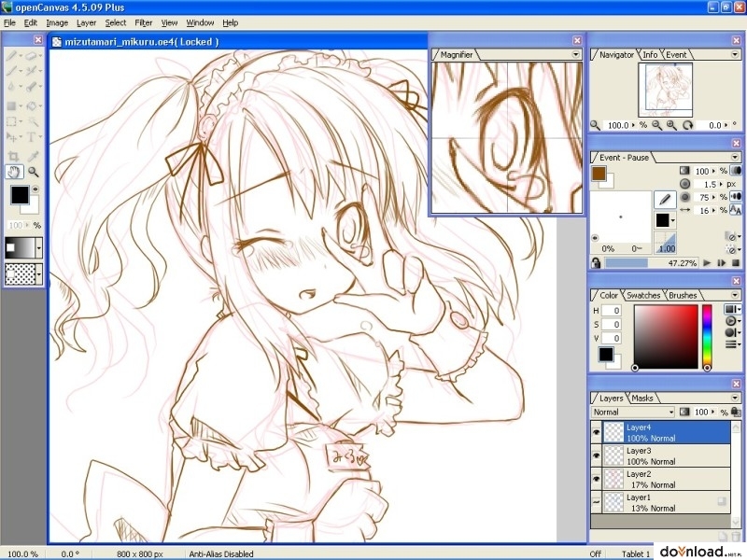Image resolution: width=747 pixels, height=560 pixels.
Task: Click the Navigator preview thumbnail
Action: tap(665, 90)
